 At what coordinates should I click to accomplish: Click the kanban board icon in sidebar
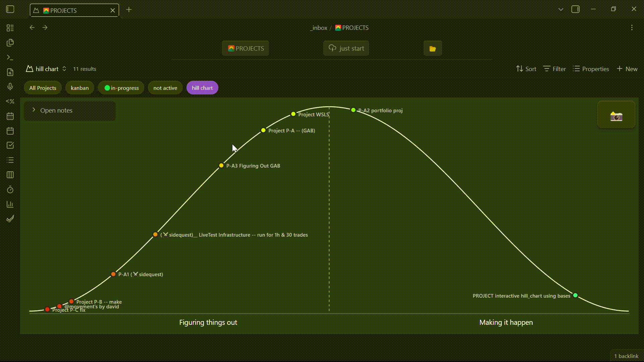click(x=10, y=175)
